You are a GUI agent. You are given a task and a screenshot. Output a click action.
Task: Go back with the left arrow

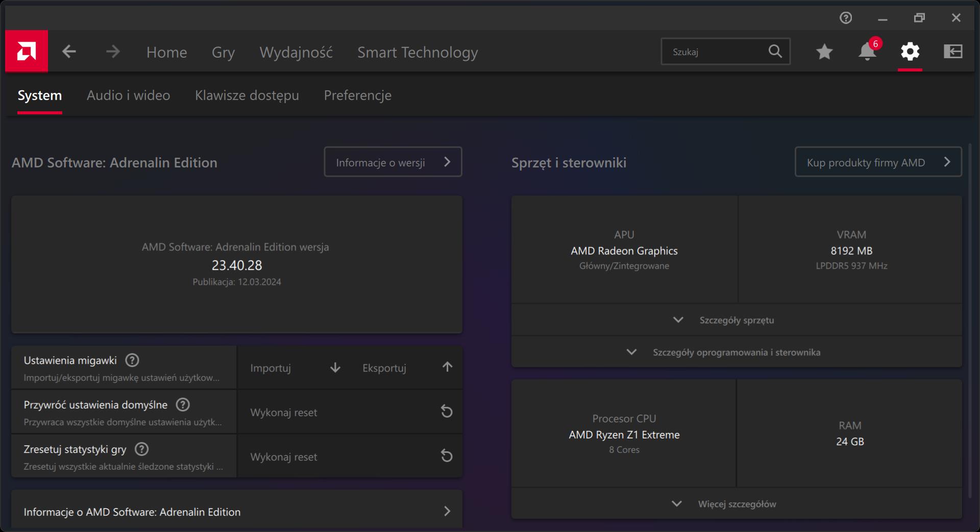point(69,52)
